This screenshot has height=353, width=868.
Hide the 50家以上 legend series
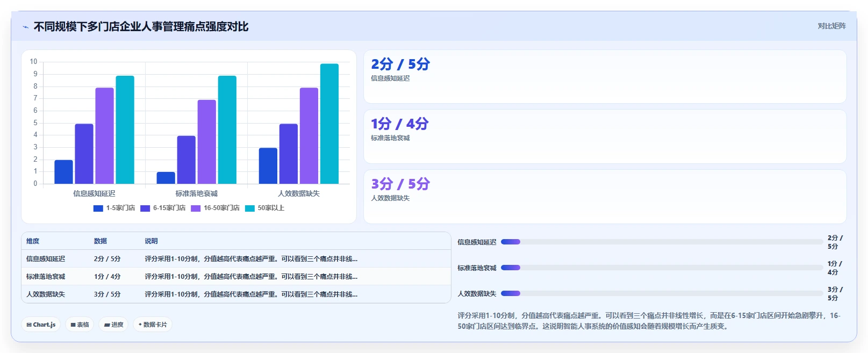pos(264,208)
